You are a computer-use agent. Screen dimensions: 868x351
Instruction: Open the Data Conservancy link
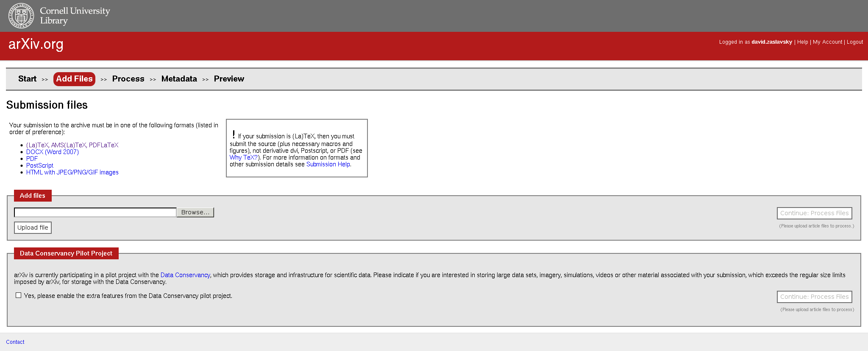click(x=185, y=275)
